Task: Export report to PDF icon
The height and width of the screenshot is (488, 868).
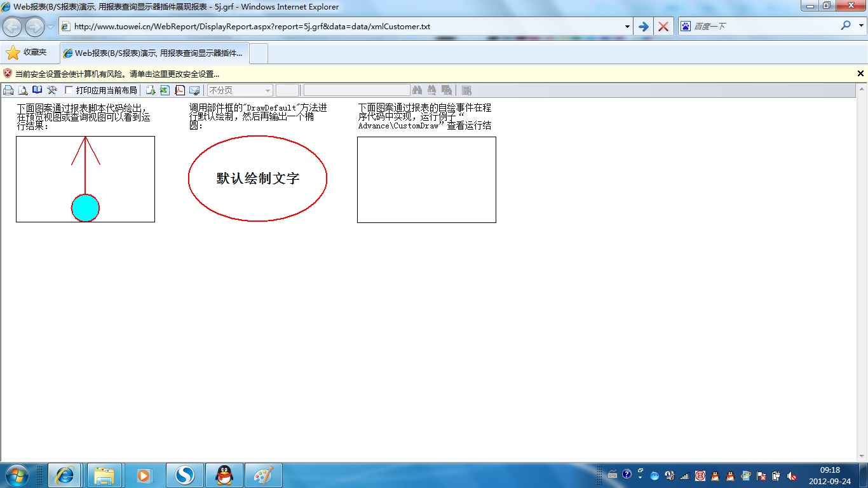Action: coord(180,90)
